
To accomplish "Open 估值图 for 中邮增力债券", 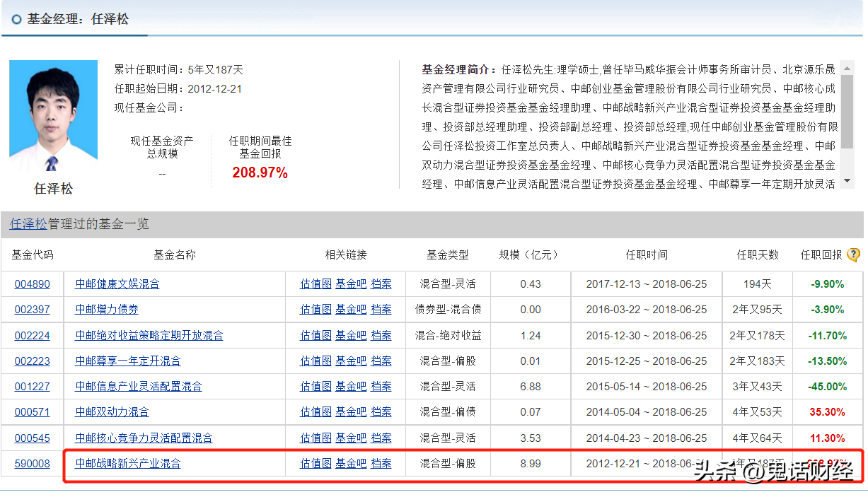I will pyautogui.click(x=316, y=310).
